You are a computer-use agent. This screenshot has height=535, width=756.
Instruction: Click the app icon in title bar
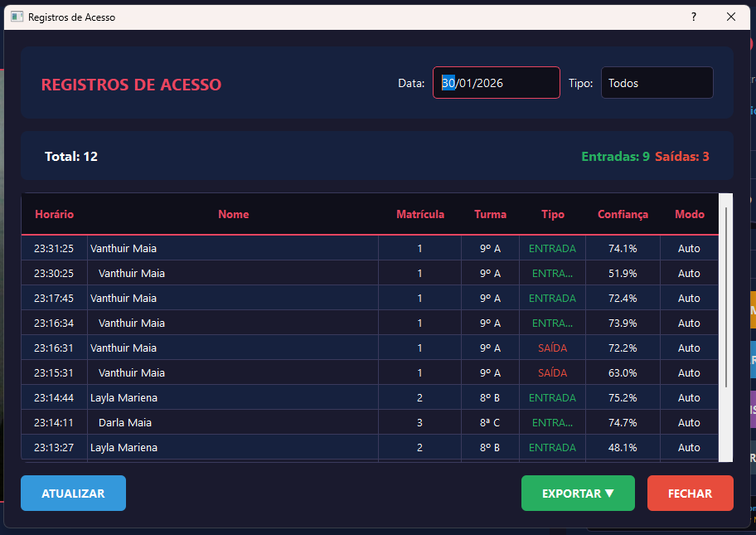17,17
